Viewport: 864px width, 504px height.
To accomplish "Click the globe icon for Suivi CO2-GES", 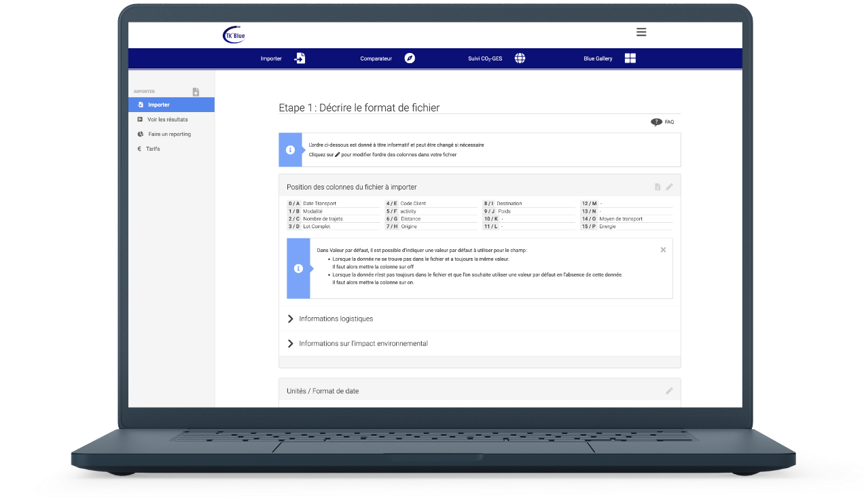I will pos(520,58).
